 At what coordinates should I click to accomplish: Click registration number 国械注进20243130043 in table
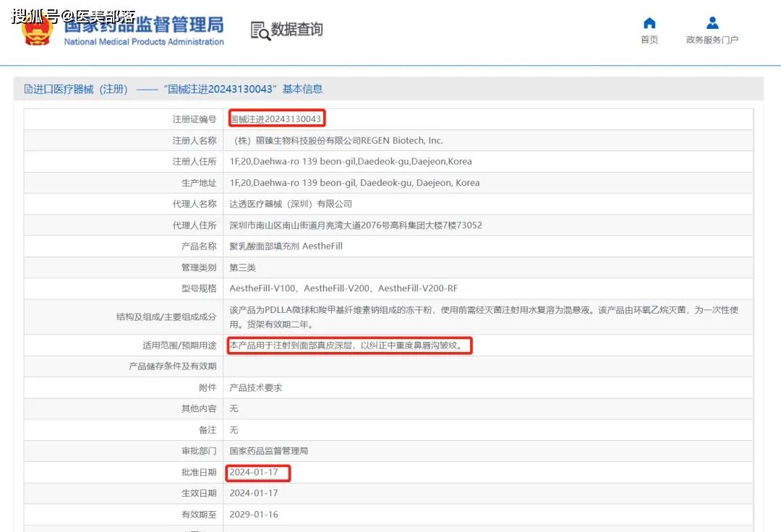click(276, 119)
